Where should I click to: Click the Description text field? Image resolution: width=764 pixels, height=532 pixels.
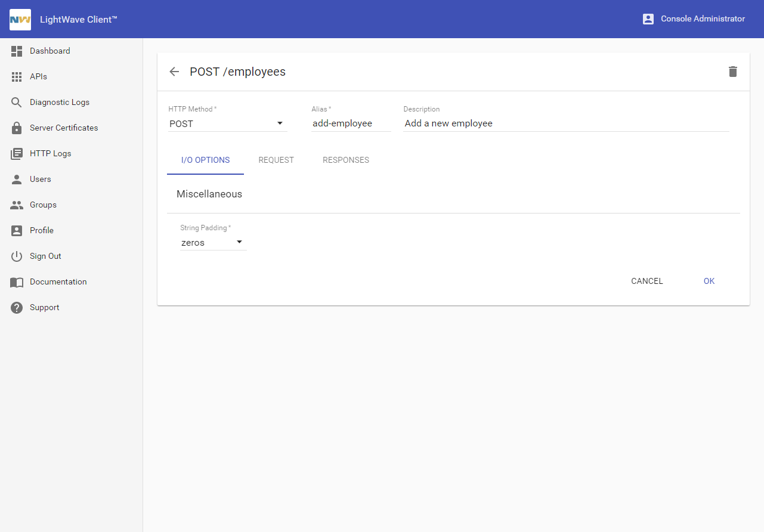(565, 123)
